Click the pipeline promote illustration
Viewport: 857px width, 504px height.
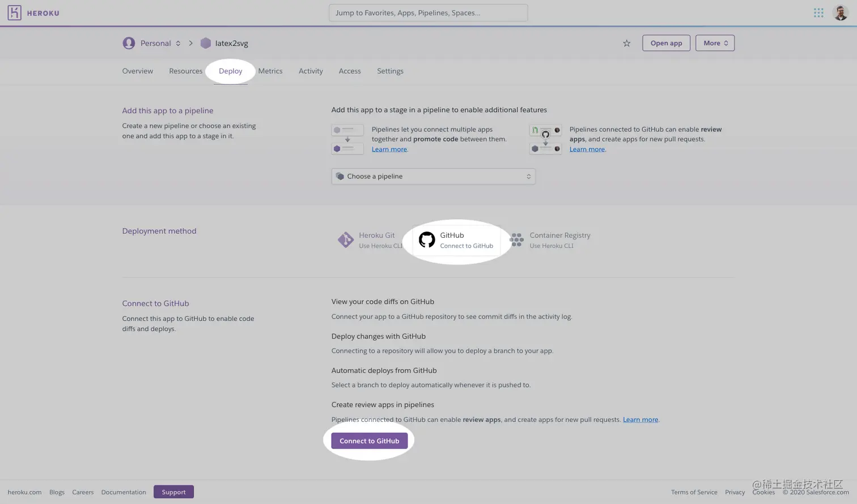347,139
